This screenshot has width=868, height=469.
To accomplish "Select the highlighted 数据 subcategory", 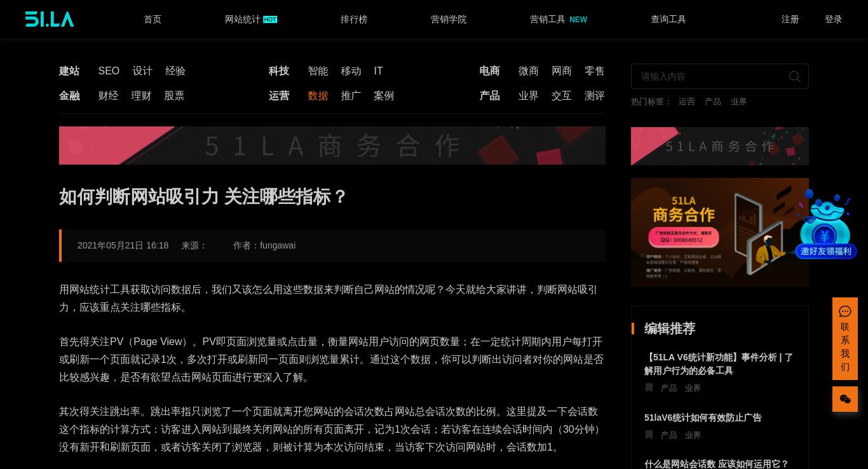I will [x=318, y=96].
